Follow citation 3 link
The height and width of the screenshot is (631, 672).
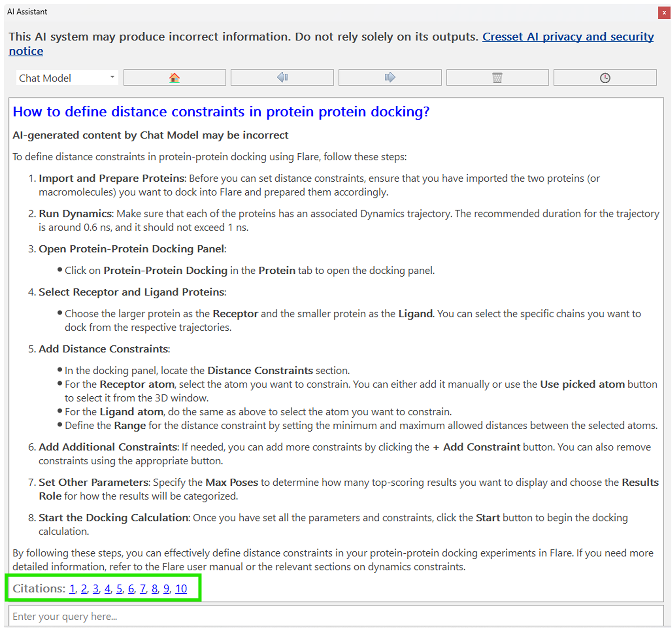pyautogui.click(x=96, y=589)
